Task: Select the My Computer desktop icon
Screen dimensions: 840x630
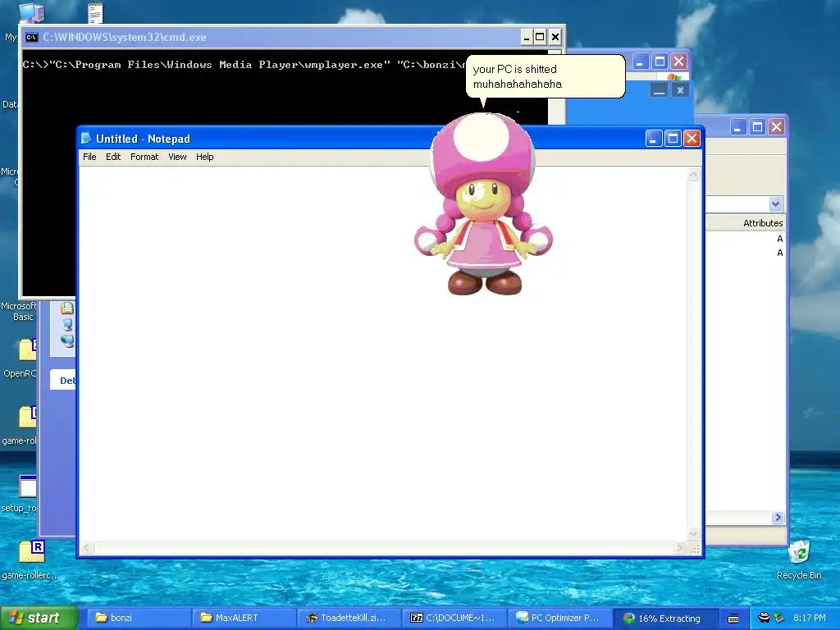Action: pos(31,13)
